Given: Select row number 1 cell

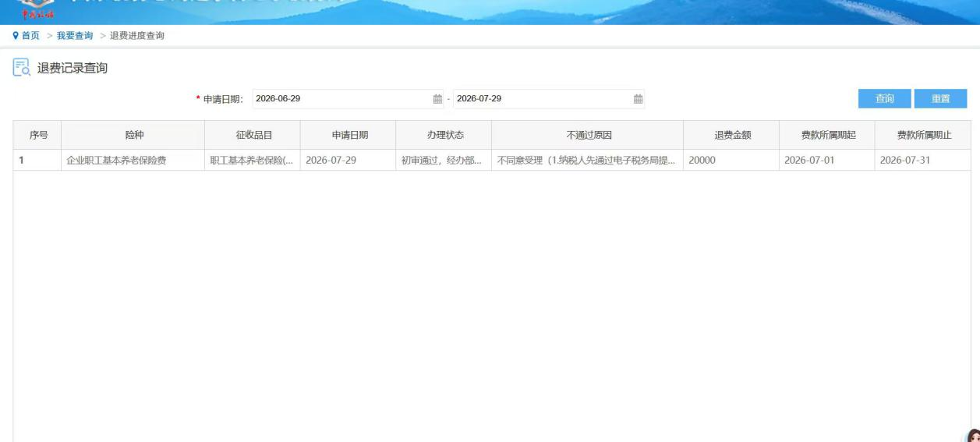Looking at the screenshot, I should [x=37, y=161].
